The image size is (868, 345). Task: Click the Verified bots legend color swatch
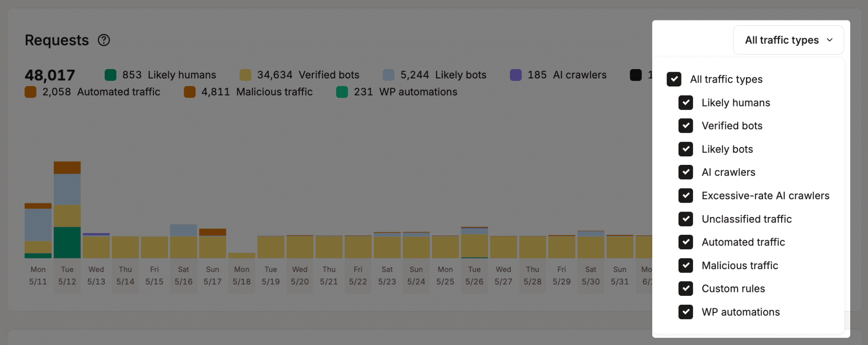(x=245, y=75)
